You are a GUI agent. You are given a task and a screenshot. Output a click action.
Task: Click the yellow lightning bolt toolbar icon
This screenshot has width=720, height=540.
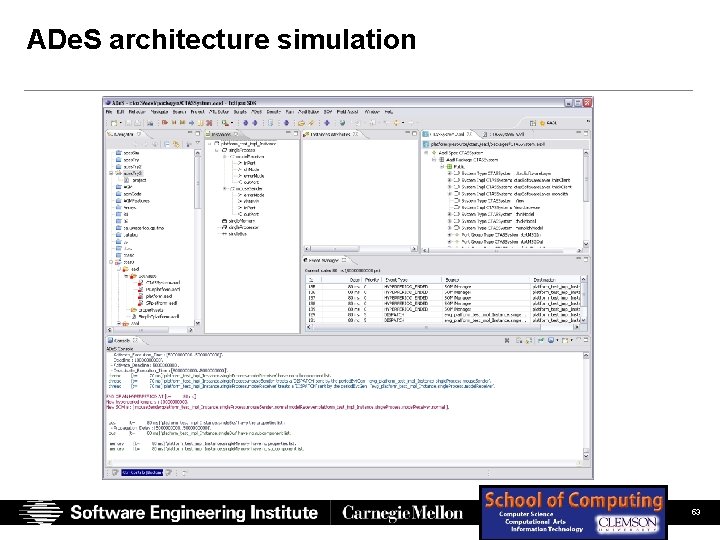(x=311, y=123)
